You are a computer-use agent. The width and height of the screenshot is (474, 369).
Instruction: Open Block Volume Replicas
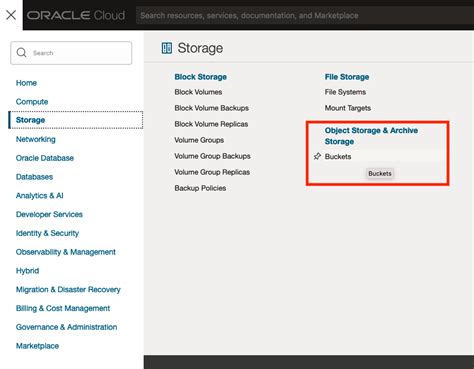pos(211,124)
